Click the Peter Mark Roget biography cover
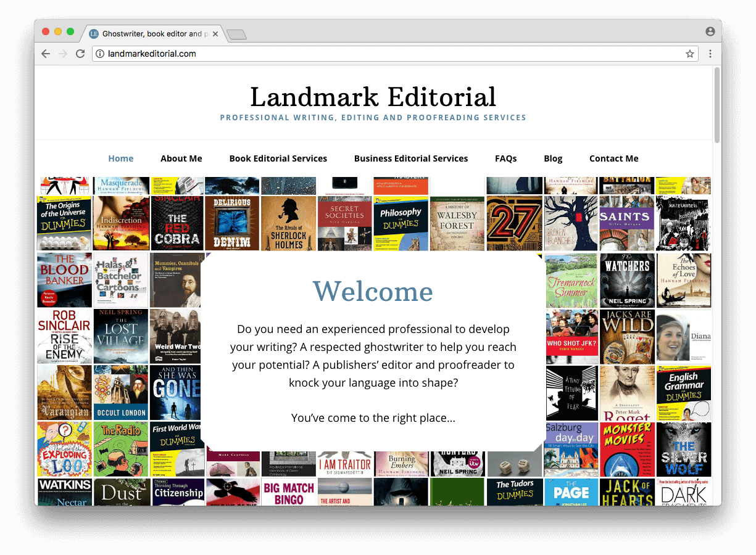 pos(627,393)
